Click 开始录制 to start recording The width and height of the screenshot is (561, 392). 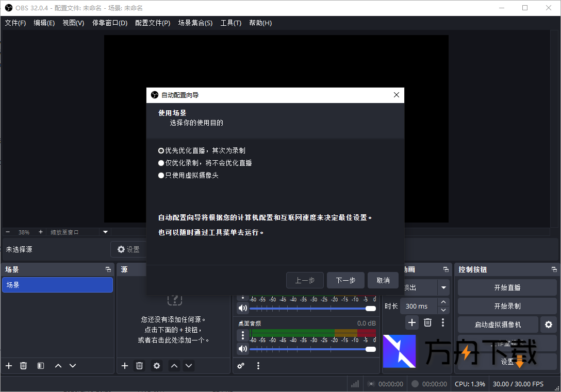[x=507, y=305]
